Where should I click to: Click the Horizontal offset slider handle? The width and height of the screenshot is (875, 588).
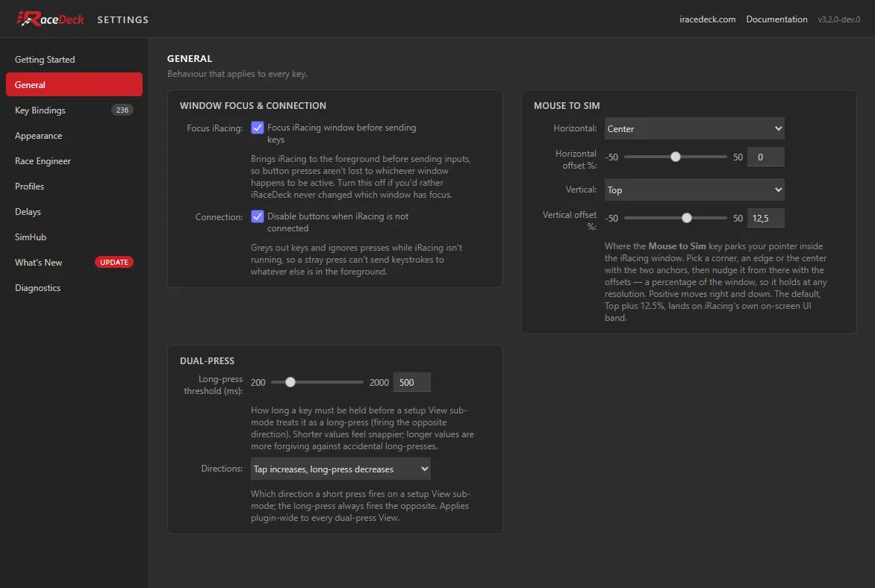(x=675, y=157)
